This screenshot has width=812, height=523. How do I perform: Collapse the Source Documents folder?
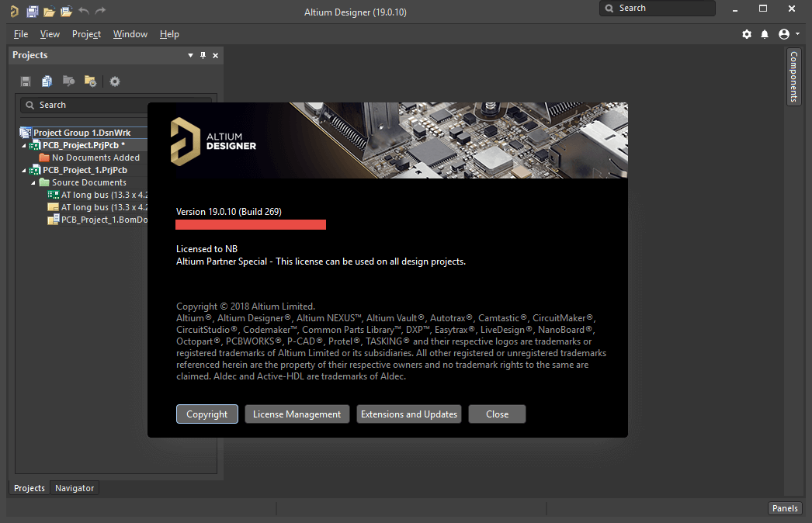point(33,183)
